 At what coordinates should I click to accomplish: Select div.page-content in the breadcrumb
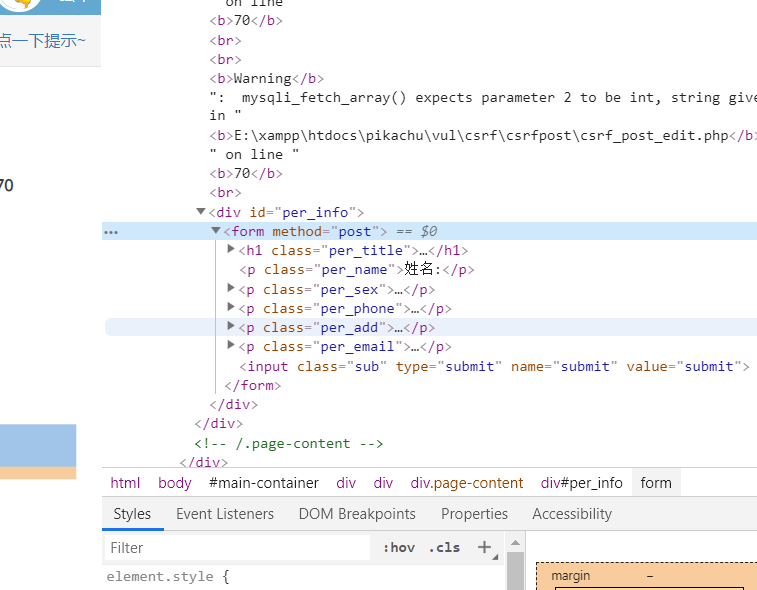[466, 483]
